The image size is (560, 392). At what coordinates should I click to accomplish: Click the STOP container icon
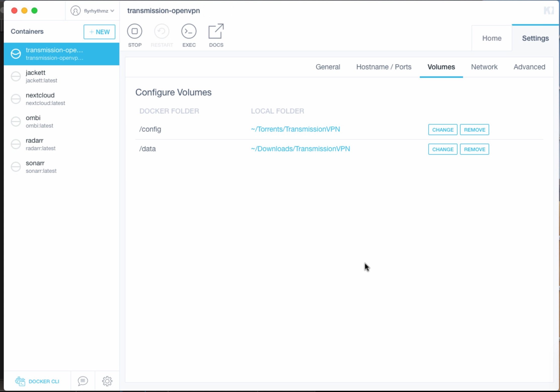[x=135, y=31]
